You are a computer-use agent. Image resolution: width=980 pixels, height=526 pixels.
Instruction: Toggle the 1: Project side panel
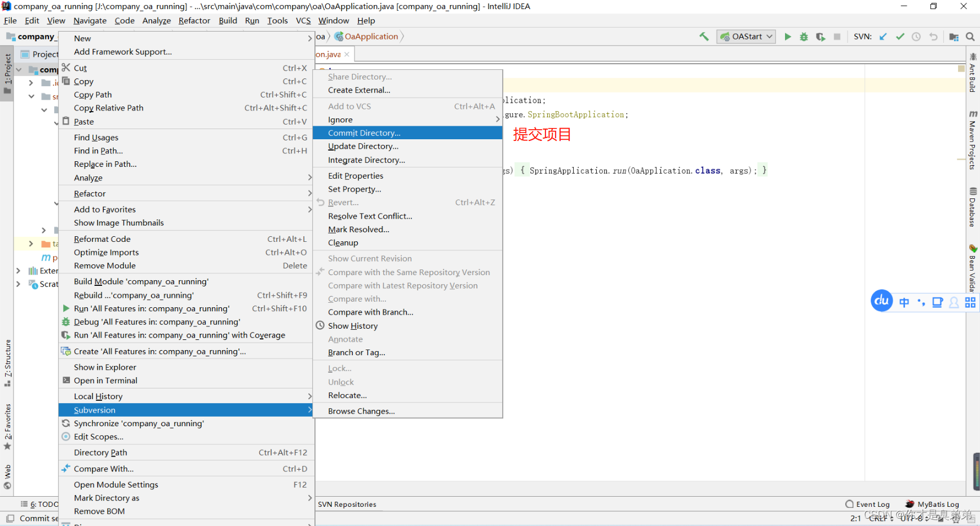click(x=7, y=73)
